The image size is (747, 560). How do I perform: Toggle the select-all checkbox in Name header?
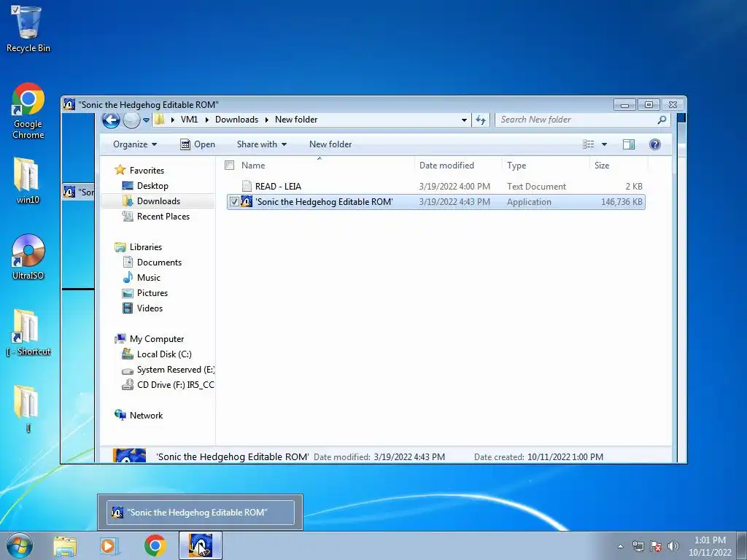[x=229, y=166]
